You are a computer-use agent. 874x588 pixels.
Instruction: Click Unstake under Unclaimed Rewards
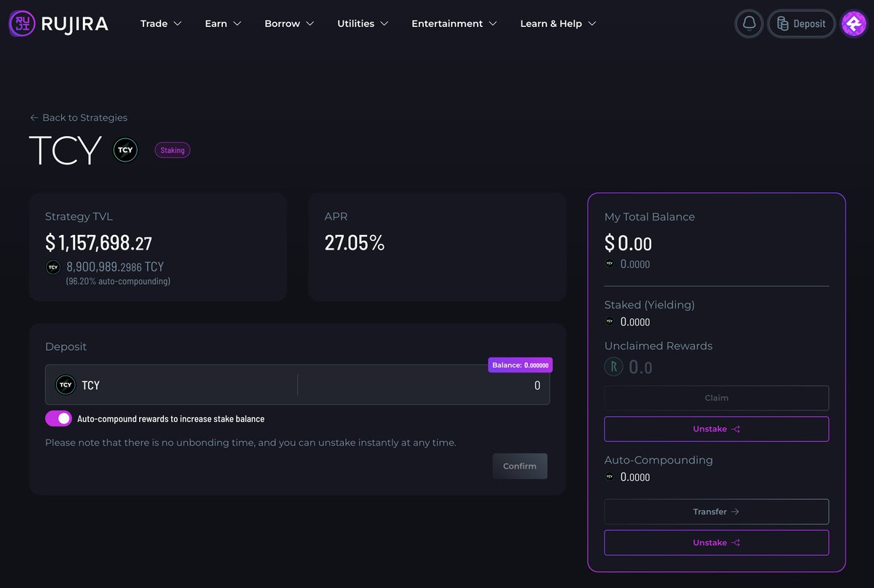pos(717,429)
